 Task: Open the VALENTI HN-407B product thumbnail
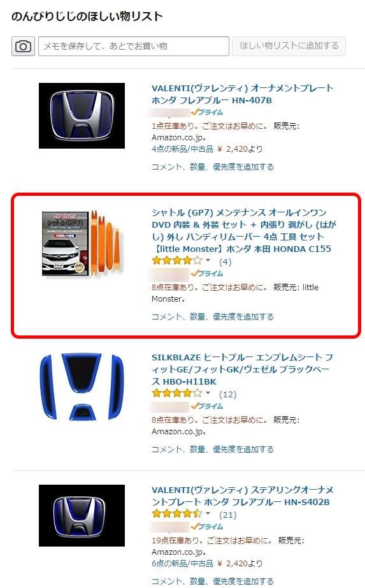click(x=82, y=115)
